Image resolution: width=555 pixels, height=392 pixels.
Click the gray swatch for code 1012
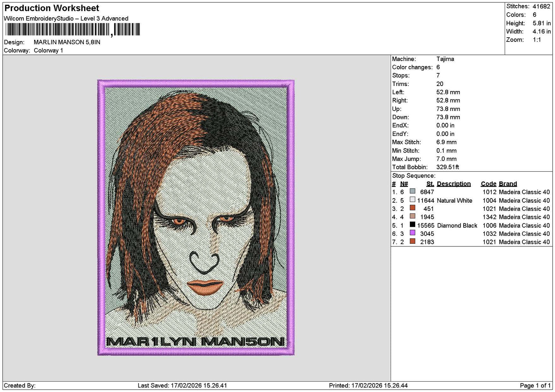413,191
